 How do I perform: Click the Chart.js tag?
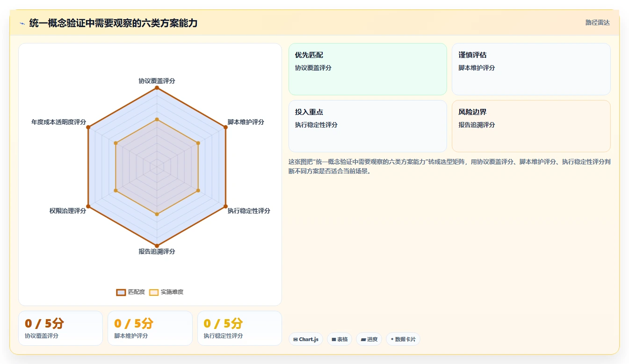pyautogui.click(x=306, y=339)
